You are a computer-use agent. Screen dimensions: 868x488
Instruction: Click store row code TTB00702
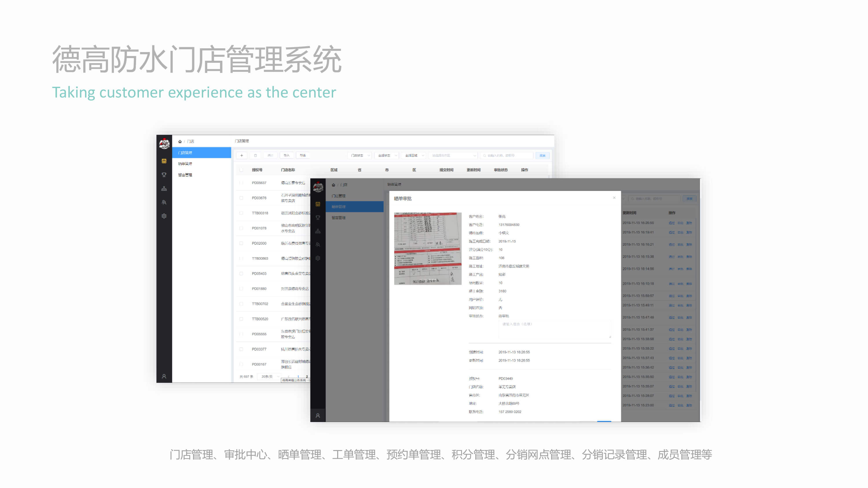tap(260, 304)
